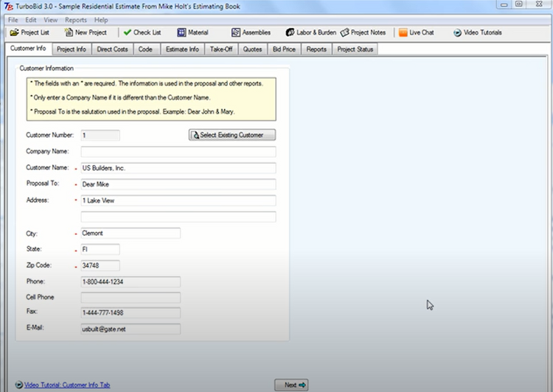Start Live Chat via orange icon

click(403, 32)
